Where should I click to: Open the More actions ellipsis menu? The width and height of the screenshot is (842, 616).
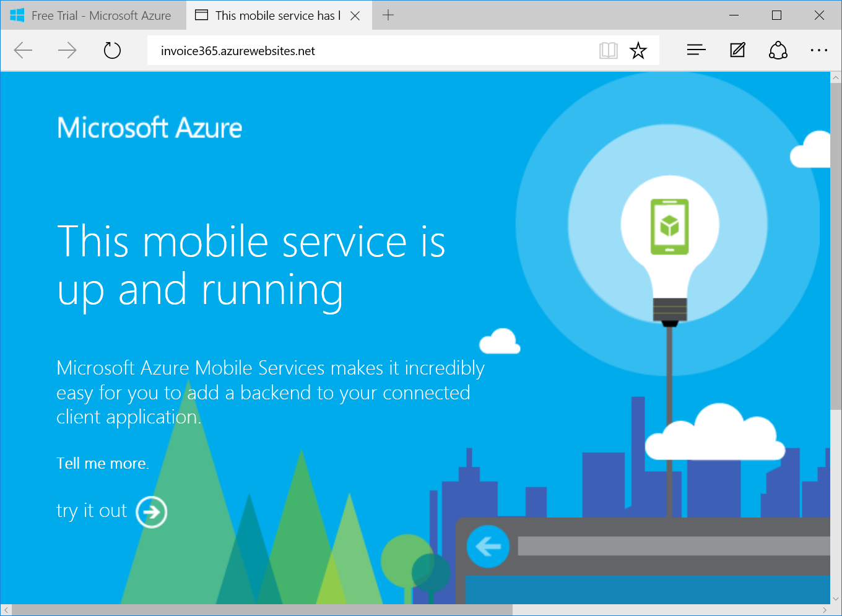coord(819,50)
